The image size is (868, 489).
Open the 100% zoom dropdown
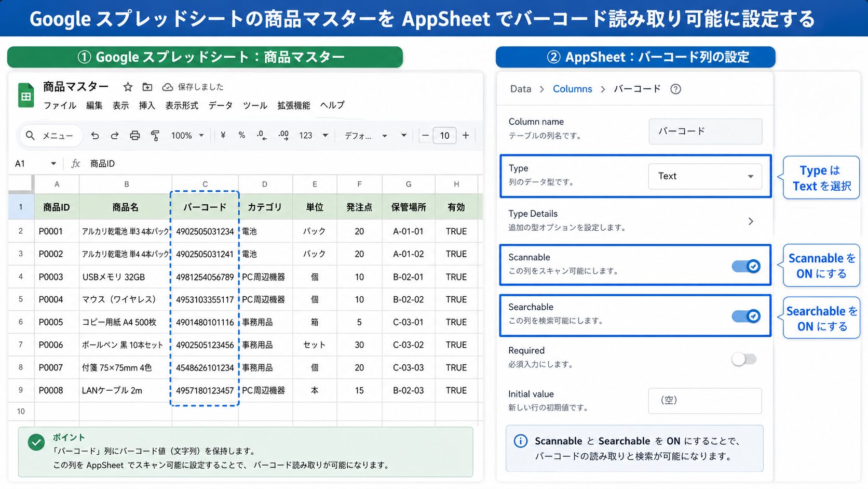pos(187,136)
